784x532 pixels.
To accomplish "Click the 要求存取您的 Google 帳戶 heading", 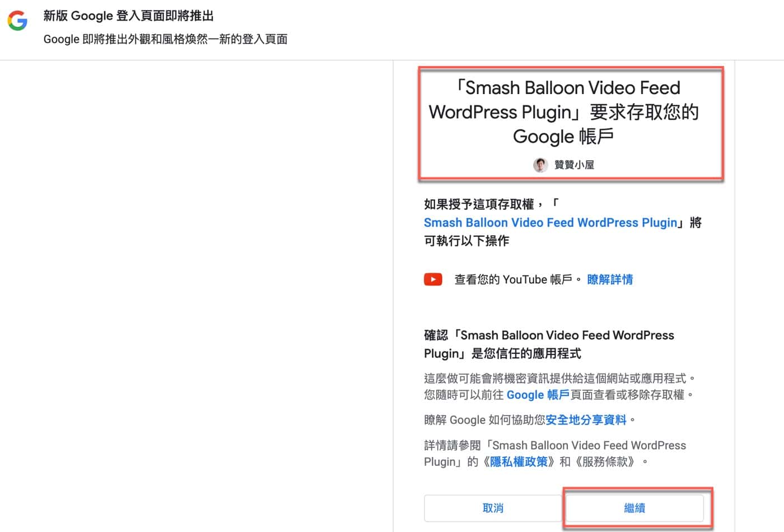I will pos(564,112).
